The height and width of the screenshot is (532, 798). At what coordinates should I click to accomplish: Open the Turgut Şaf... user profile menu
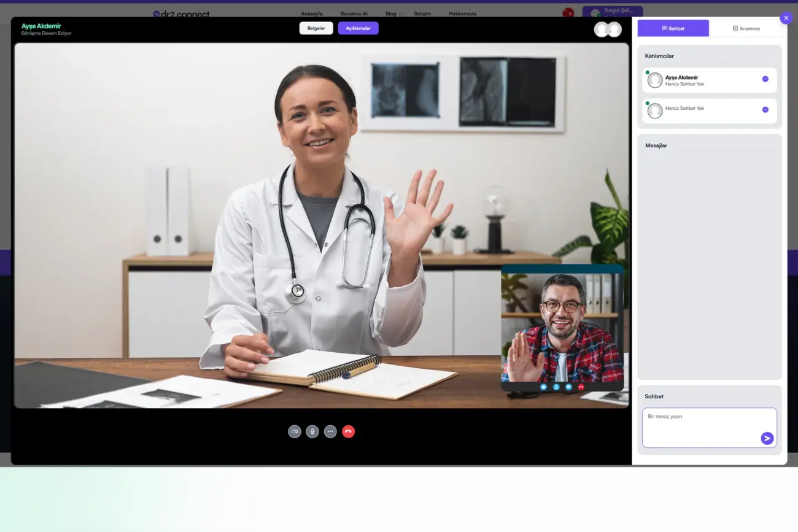coord(612,12)
